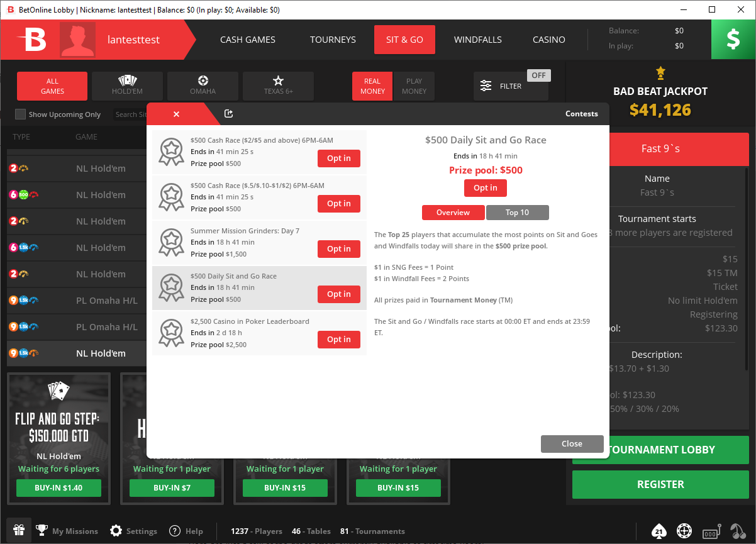756x544 pixels.
Task: Open the WINDFALLS tab
Action: 478,40
